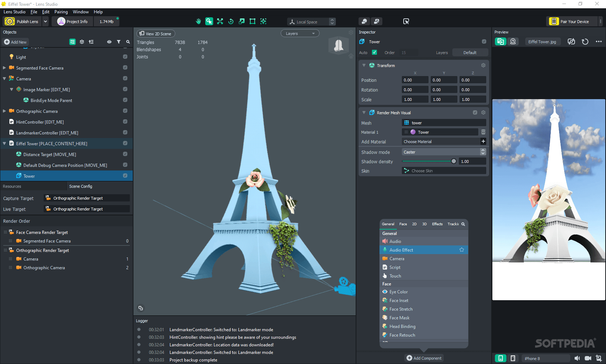Open the Window menu

tap(80, 12)
